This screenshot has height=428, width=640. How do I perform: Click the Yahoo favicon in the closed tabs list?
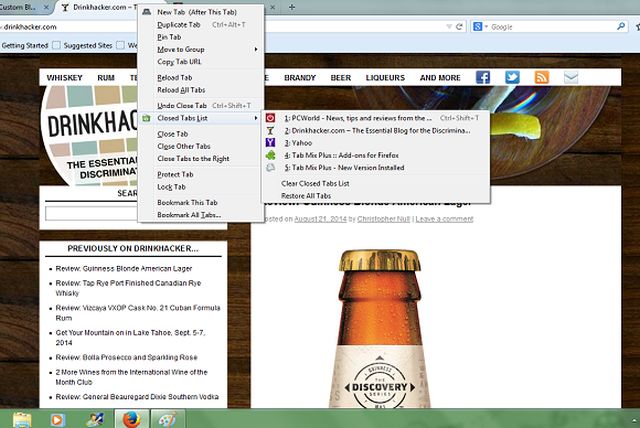pyautogui.click(x=270, y=143)
